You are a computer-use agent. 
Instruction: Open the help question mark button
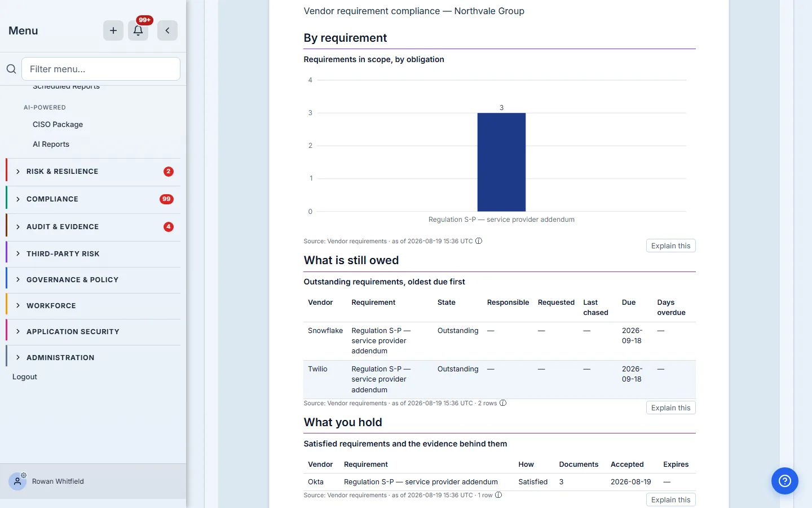[x=785, y=481]
